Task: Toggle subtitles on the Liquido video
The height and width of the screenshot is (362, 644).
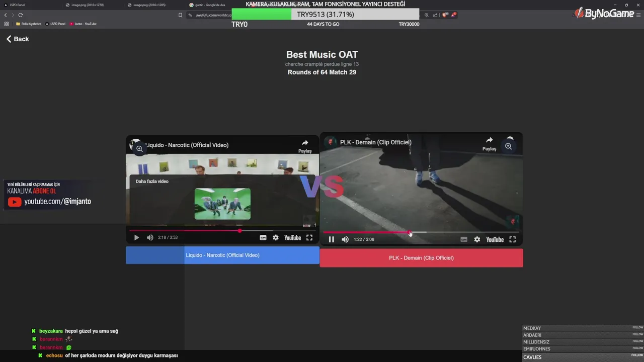Action: pos(263,238)
